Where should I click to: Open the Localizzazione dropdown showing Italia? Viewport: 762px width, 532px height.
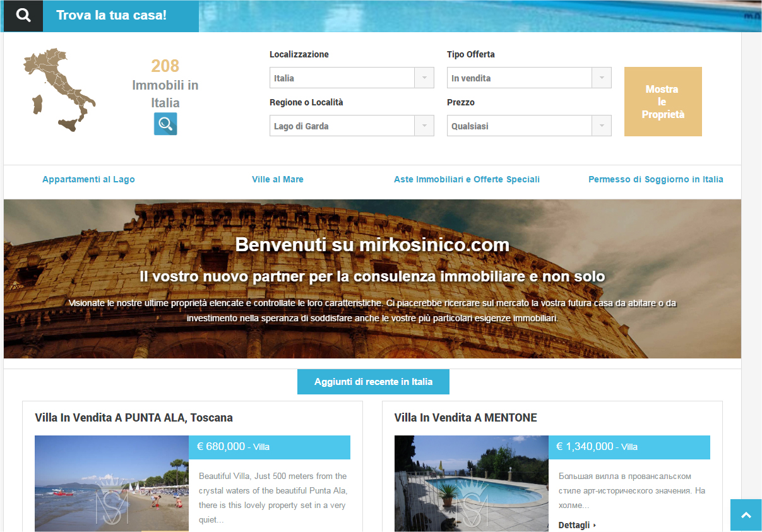352,78
